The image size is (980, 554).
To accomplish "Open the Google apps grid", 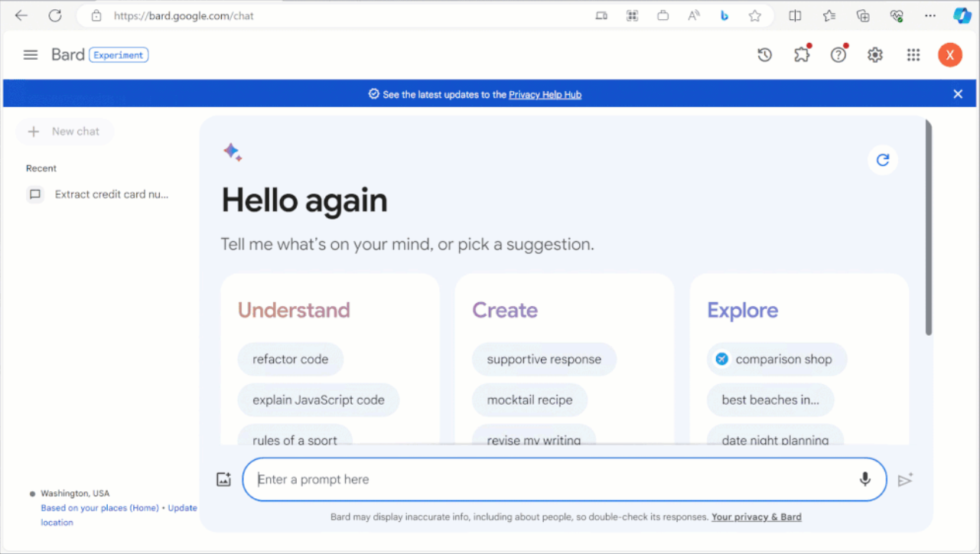I will click(x=913, y=55).
